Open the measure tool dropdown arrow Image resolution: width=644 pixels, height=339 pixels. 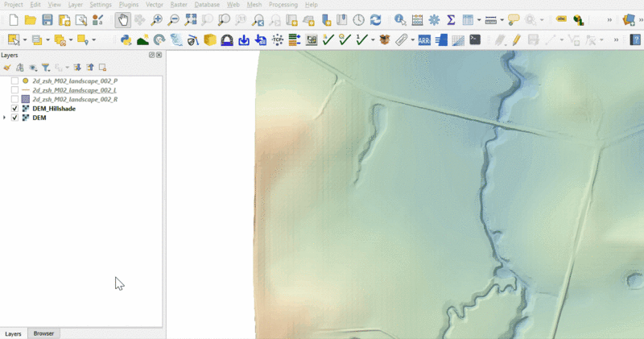click(x=502, y=20)
